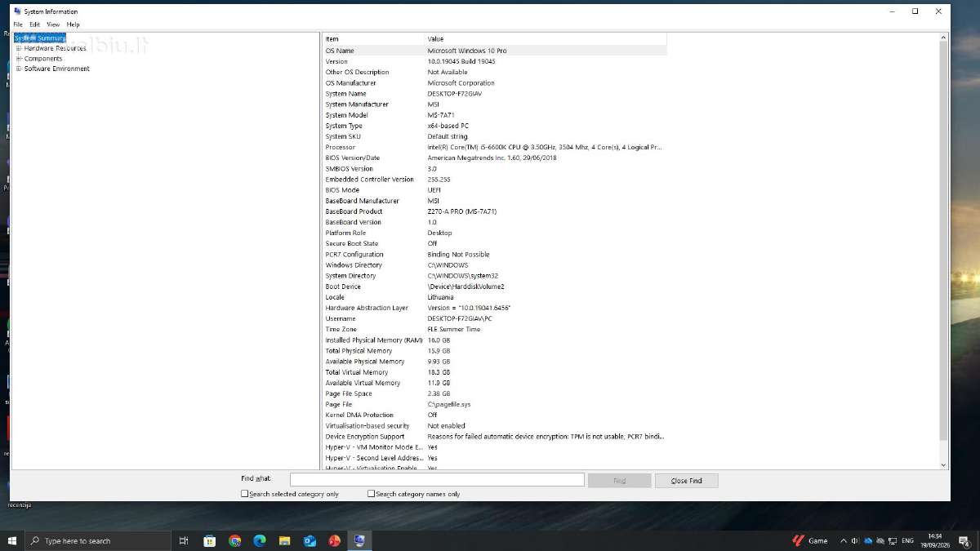980x551 pixels.
Task: Select the Total Virtual Memory row
Action: pos(495,372)
